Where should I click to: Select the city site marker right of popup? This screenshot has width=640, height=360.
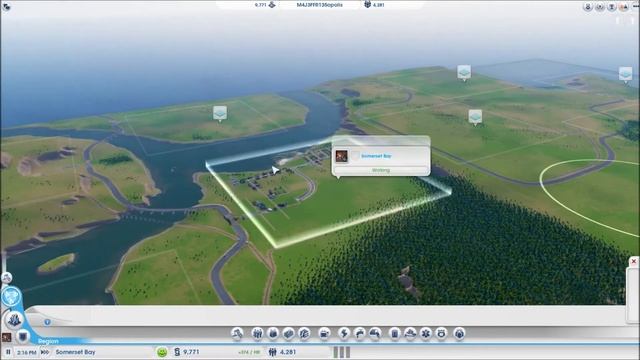475,118
